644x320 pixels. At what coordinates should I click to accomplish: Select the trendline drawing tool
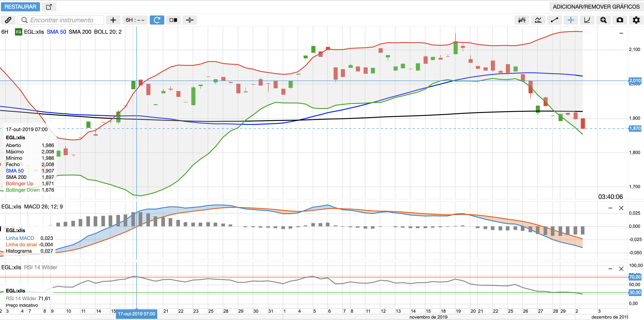click(554, 20)
